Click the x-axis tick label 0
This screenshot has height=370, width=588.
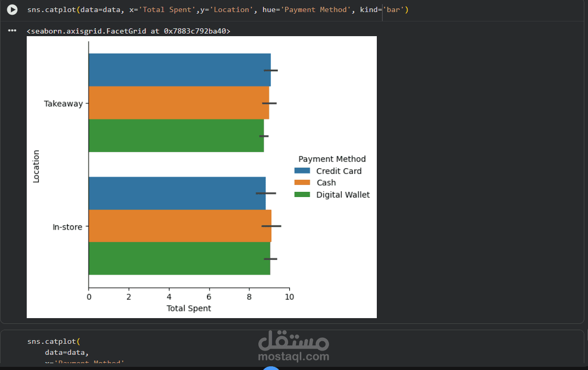pyautogui.click(x=89, y=297)
